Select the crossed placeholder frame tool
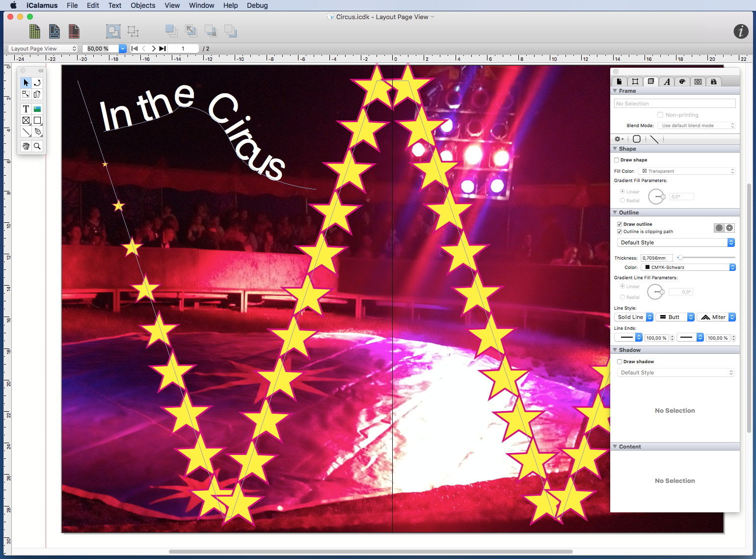The image size is (756, 559). tap(26, 120)
